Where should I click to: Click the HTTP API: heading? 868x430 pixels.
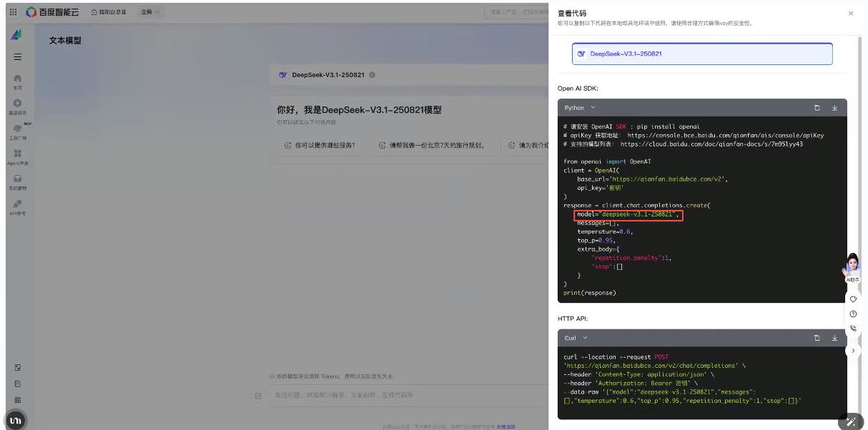click(573, 318)
